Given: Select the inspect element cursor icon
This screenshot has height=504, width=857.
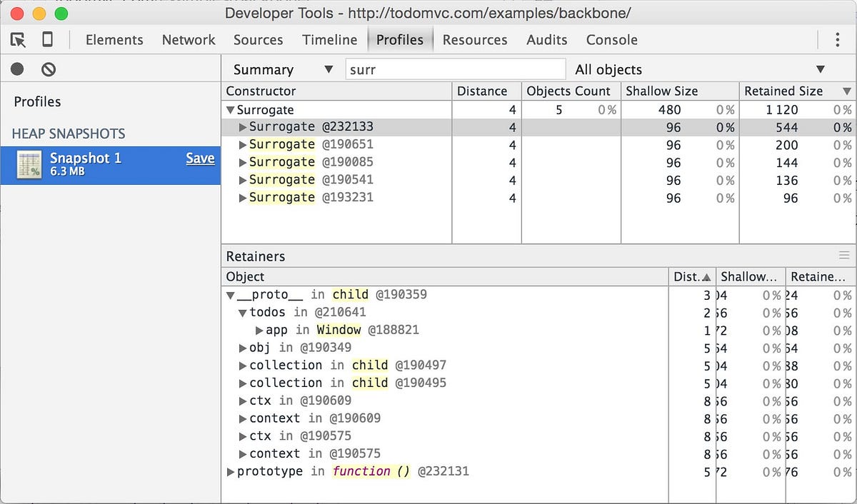Looking at the screenshot, I should click(18, 40).
